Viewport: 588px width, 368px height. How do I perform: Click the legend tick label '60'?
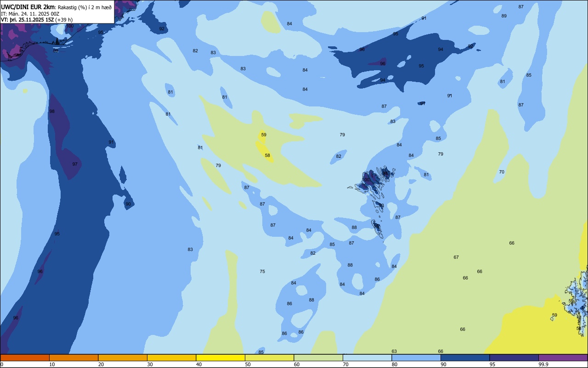(x=297, y=364)
